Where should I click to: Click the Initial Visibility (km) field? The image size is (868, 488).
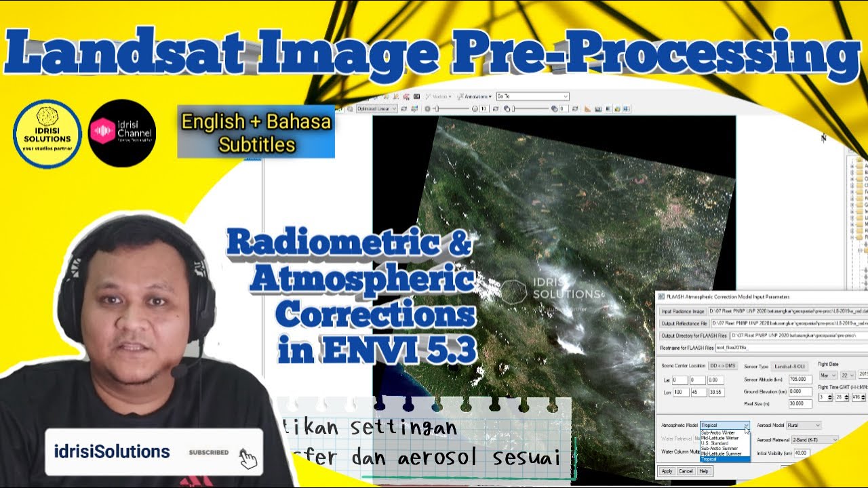tap(801, 453)
